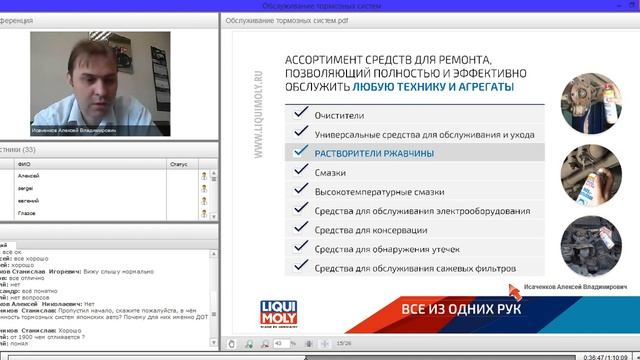Click the user icon in евгений's row
640x360 pixels.
click(204, 201)
